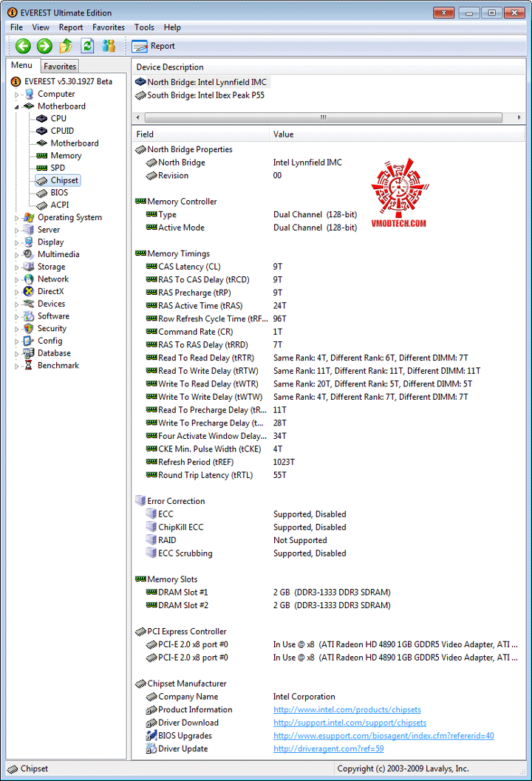Click the Server tree icon
This screenshot has height=781, width=532.
[x=29, y=230]
